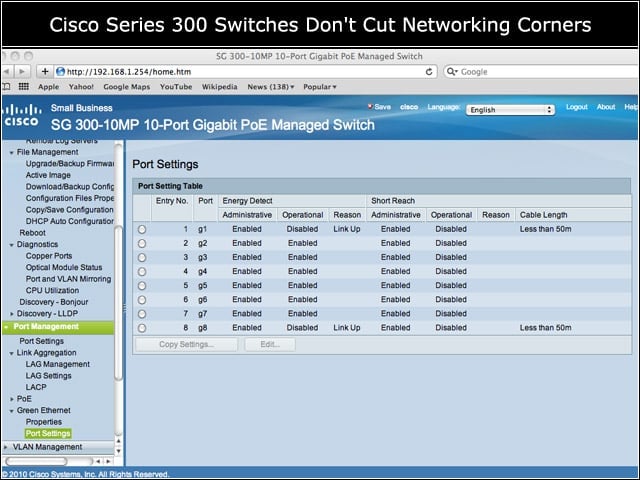Collapse the Diagnostics tree section
Image resolution: width=640 pixels, height=480 pixels.
[x=11, y=245]
